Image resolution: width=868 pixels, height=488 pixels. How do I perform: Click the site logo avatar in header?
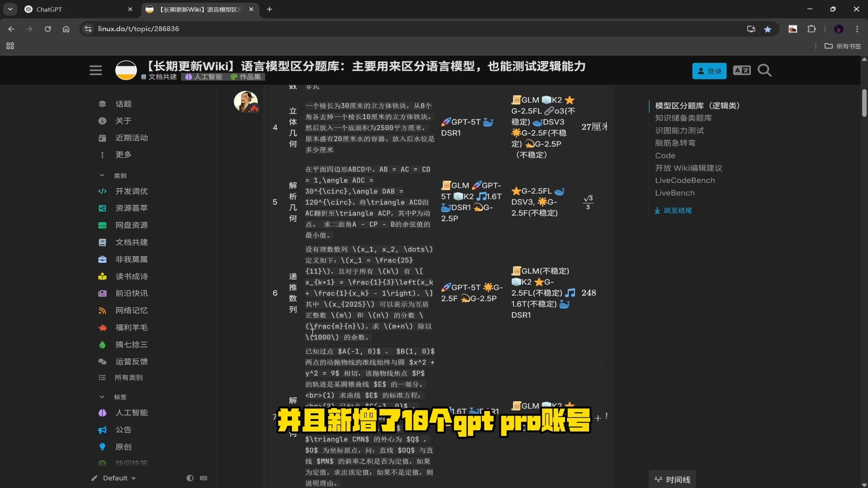pos(126,70)
